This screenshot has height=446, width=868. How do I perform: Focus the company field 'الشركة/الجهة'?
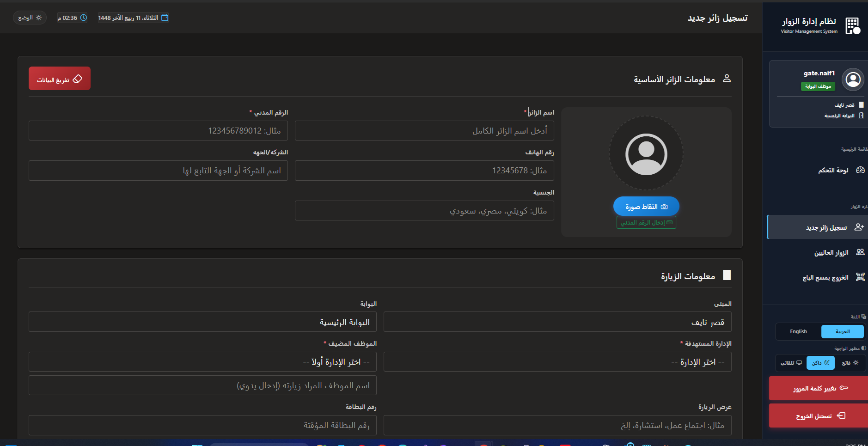point(158,171)
